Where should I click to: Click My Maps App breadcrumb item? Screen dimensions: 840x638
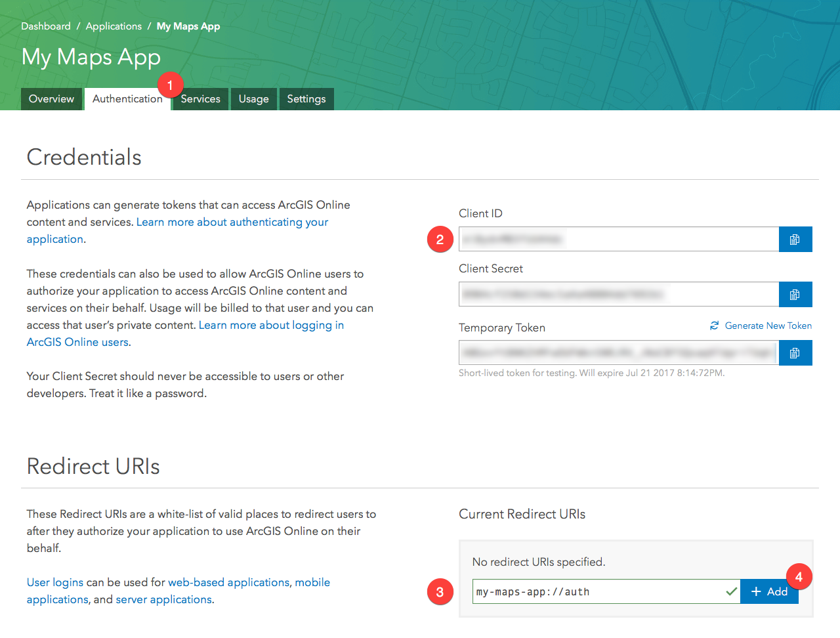188,26
